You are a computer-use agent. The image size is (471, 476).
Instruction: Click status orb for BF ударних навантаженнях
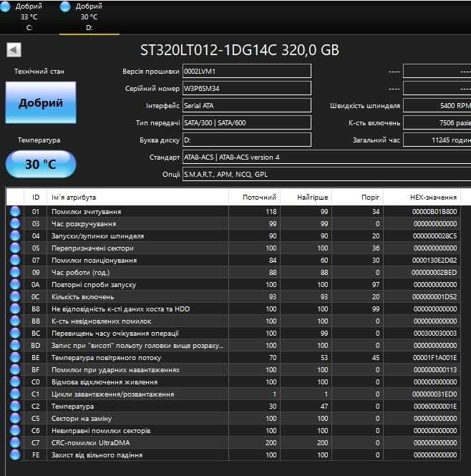[15, 370]
